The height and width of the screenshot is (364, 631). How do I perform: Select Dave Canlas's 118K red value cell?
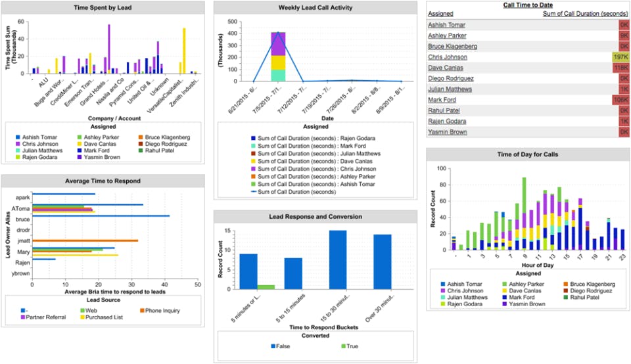pos(620,68)
